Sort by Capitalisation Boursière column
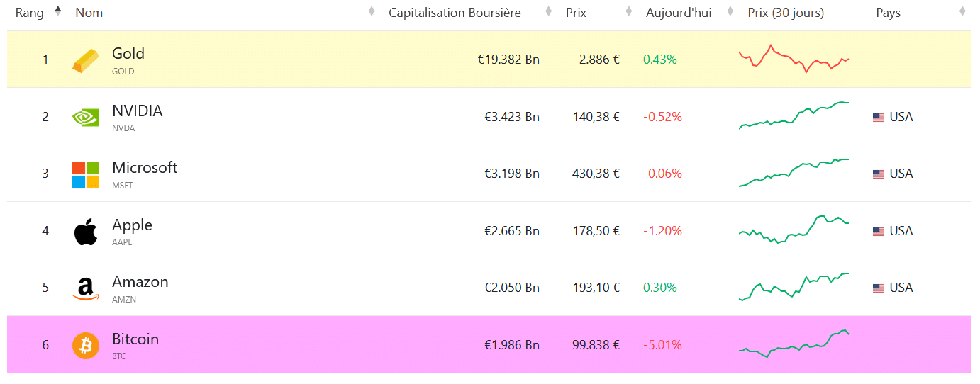Image resolution: width=980 pixels, height=384 pixels. [455, 13]
